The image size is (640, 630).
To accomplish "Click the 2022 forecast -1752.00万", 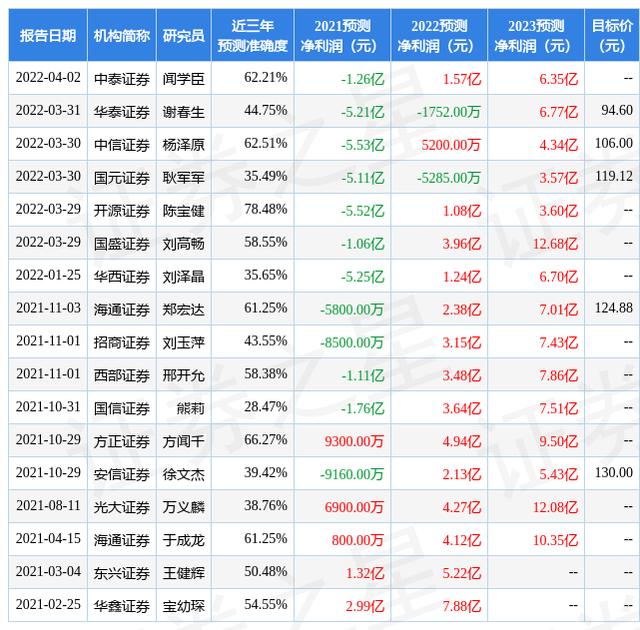I will (449, 112).
